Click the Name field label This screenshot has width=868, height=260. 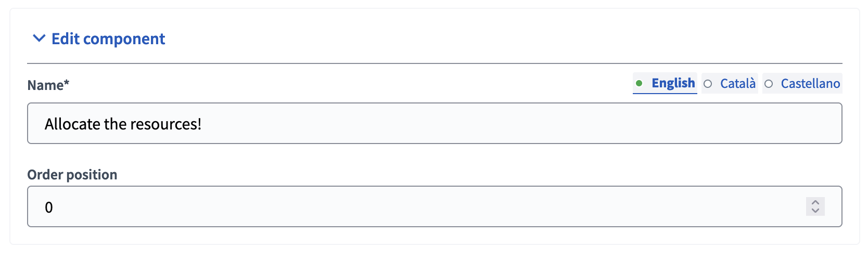45,85
